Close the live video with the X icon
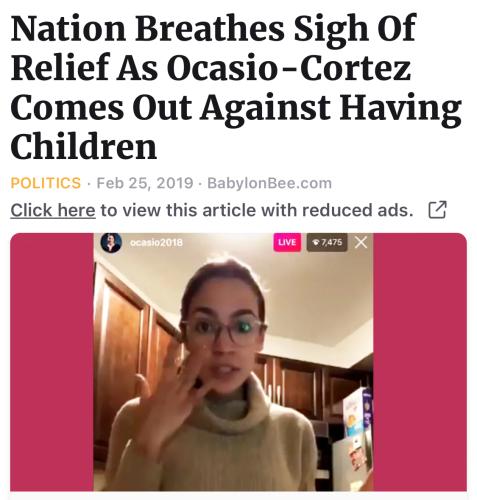 (361, 242)
